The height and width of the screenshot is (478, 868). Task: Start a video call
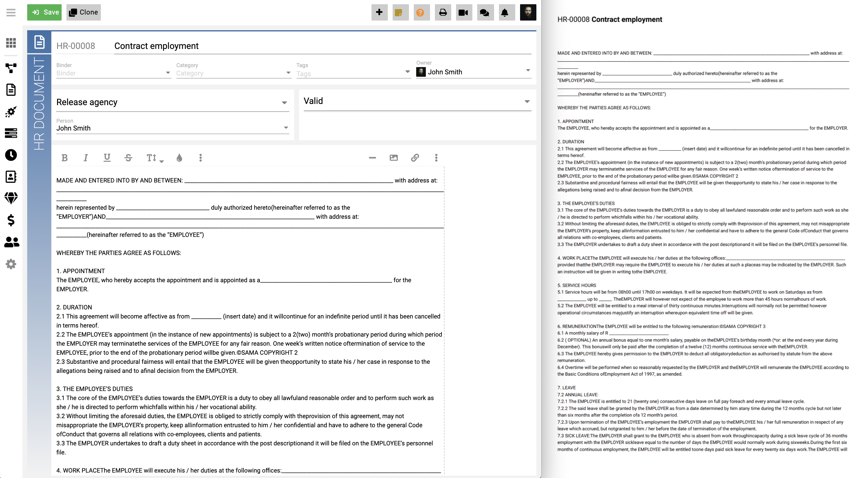click(x=464, y=12)
